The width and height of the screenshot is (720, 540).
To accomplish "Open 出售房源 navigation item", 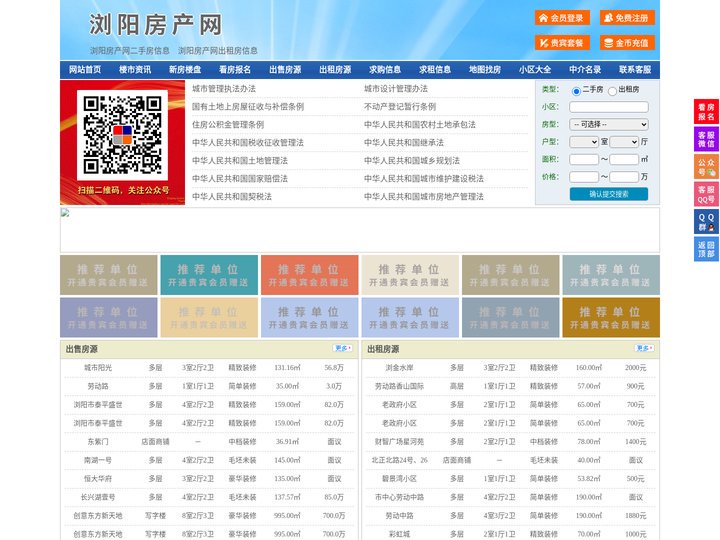I will (285, 70).
